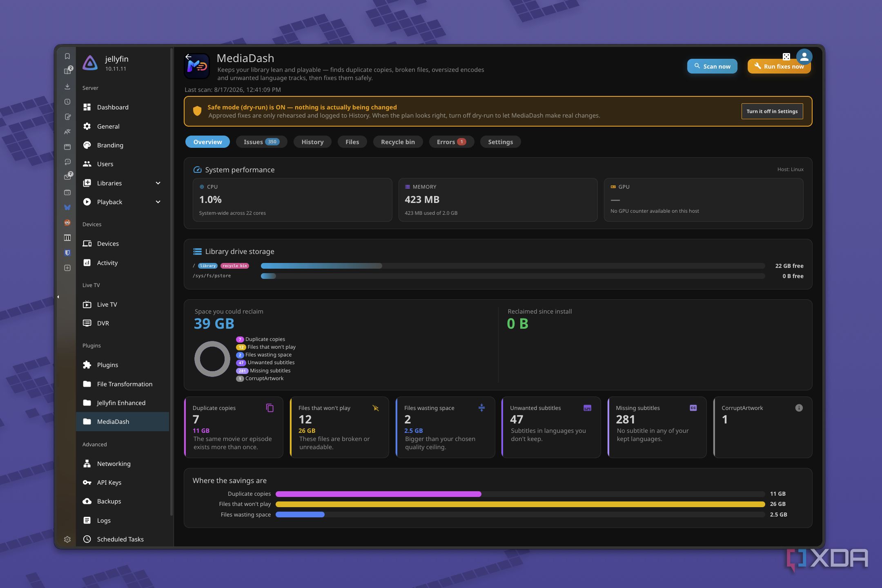
Task: Click the root library drive storage bar
Action: click(x=513, y=266)
